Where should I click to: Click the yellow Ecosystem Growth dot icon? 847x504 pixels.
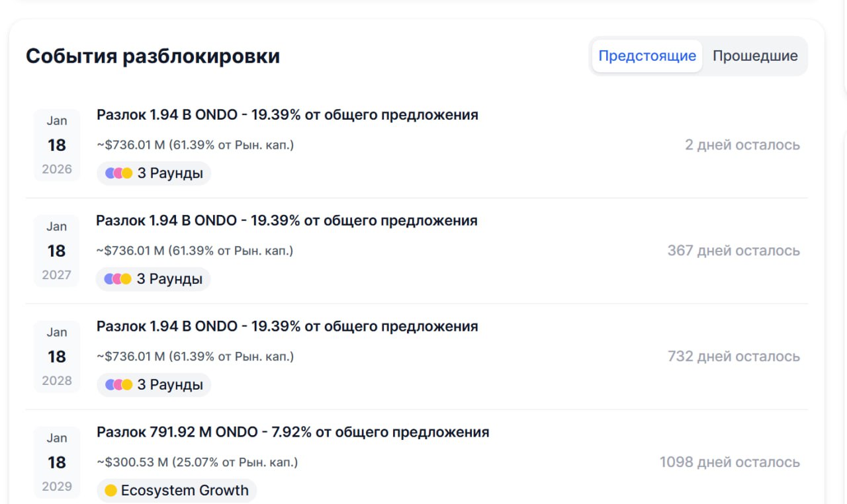112,490
